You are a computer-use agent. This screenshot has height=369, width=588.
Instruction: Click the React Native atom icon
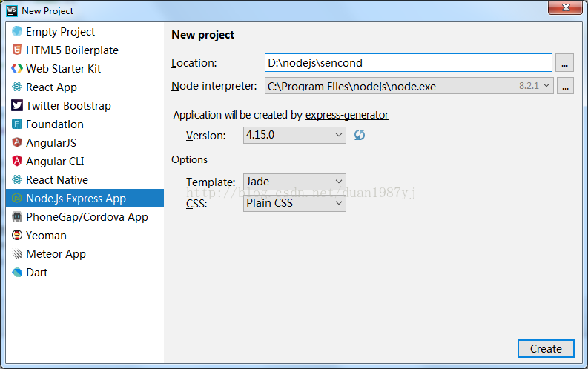tap(17, 179)
